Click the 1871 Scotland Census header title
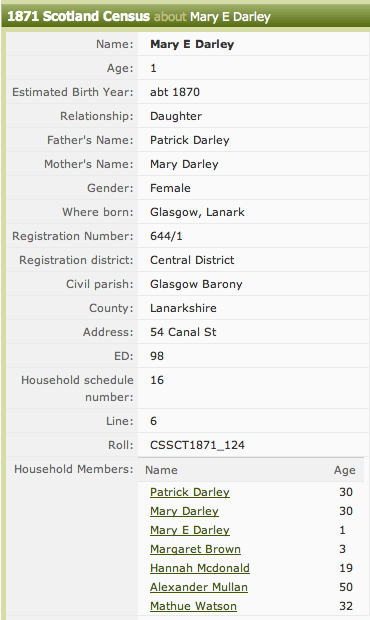The image size is (370, 620). coord(79,16)
